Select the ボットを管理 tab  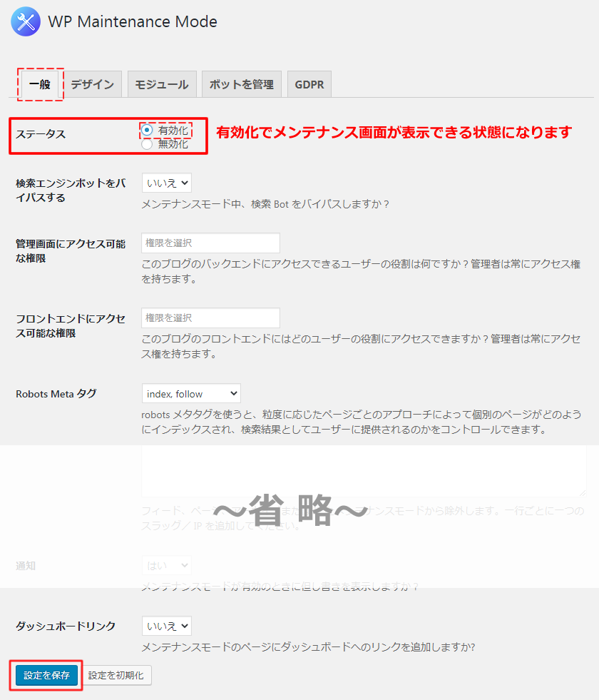(x=241, y=84)
